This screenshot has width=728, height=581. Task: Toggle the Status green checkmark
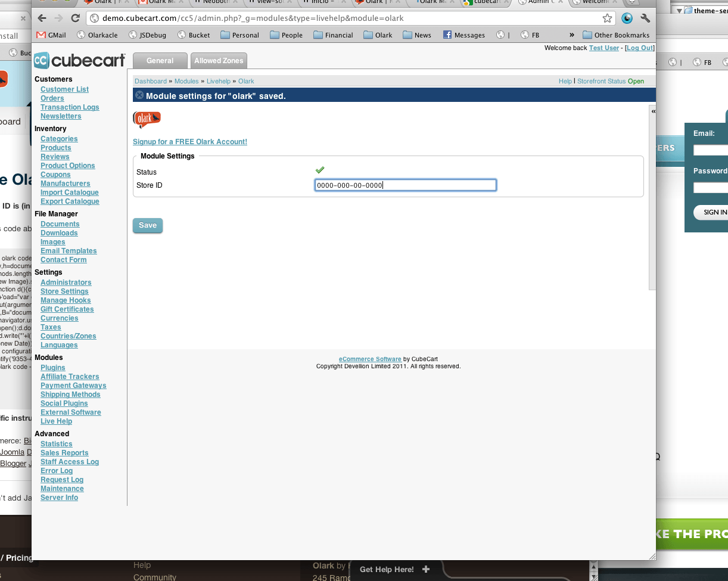pos(320,170)
